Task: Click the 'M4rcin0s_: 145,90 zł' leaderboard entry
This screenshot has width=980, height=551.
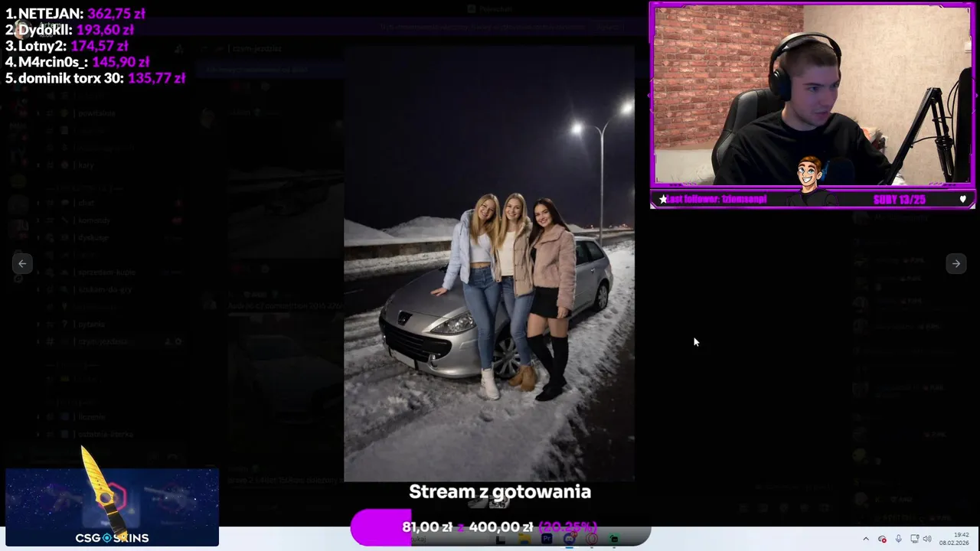Action: (77, 62)
